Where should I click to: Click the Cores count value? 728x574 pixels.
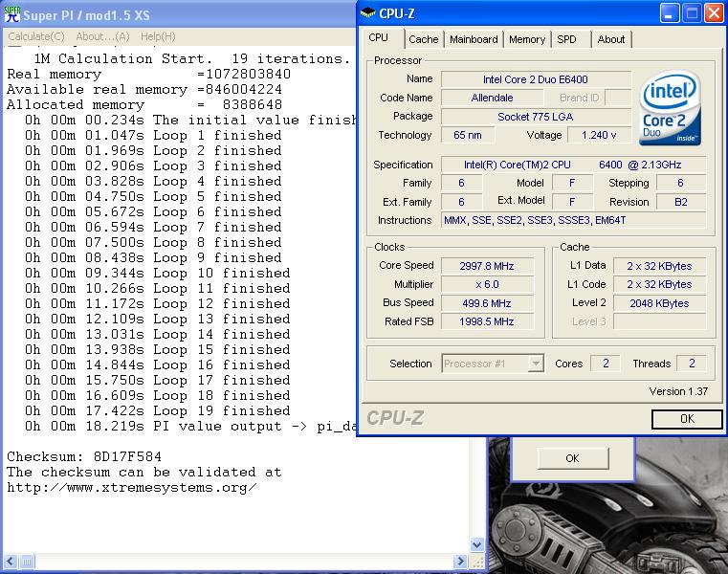[606, 364]
